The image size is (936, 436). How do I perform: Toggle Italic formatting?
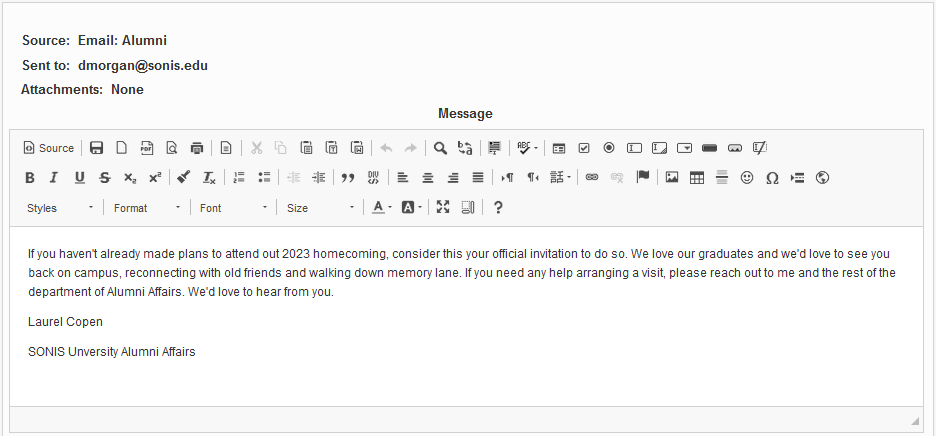tap(54, 177)
